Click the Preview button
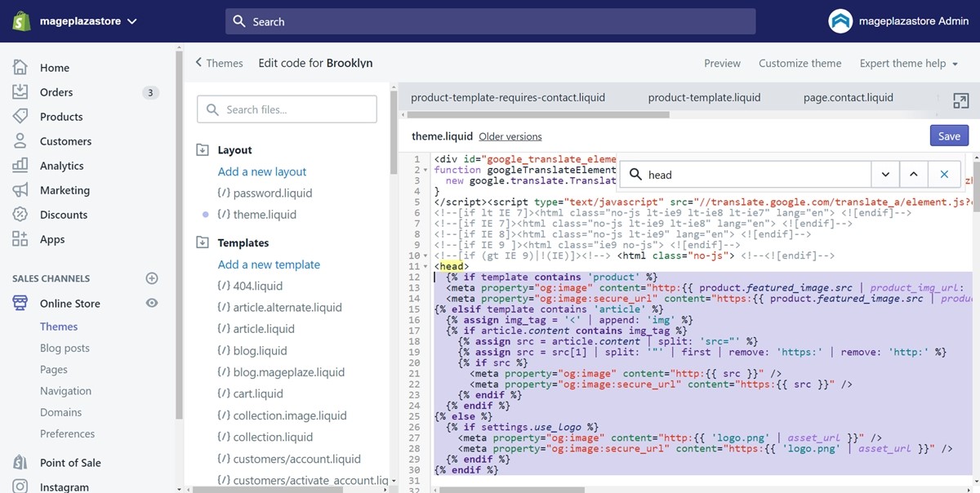980x493 pixels. point(722,63)
